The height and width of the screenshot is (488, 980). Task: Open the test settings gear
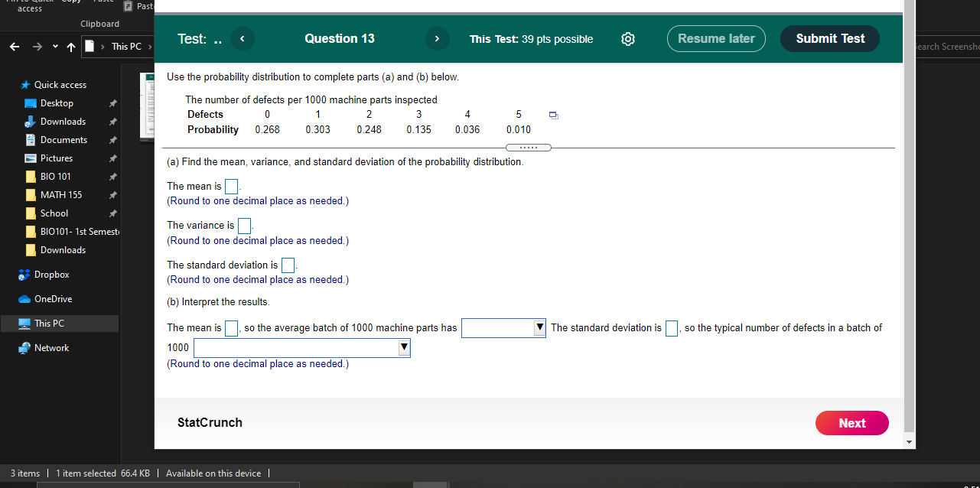(x=628, y=38)
